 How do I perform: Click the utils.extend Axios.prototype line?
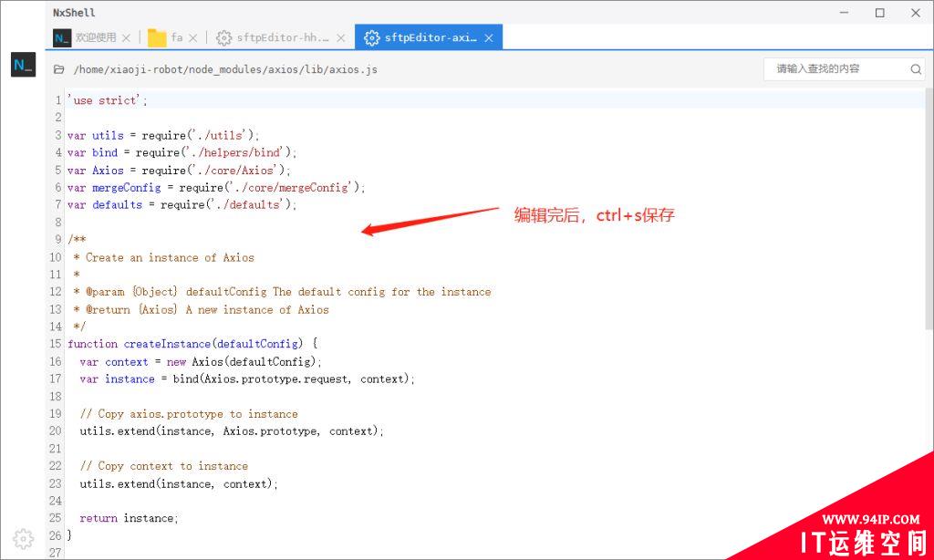(x=233, y=430)
